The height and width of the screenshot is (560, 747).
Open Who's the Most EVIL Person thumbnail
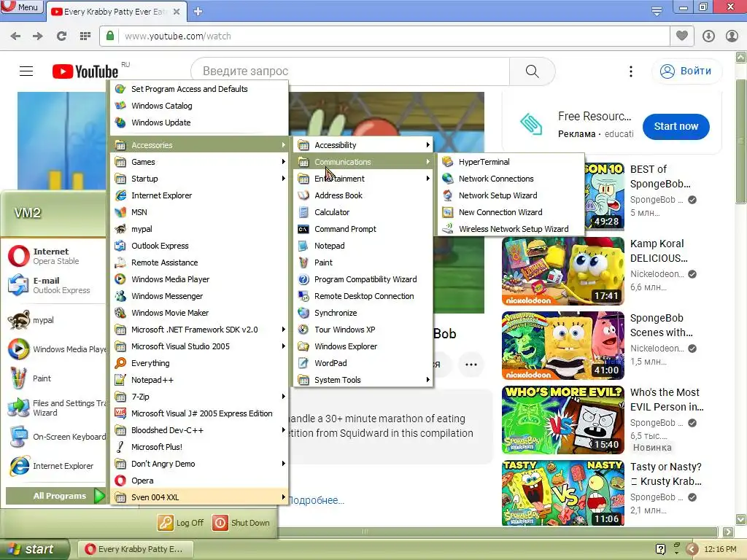click(x=562, y=419)
